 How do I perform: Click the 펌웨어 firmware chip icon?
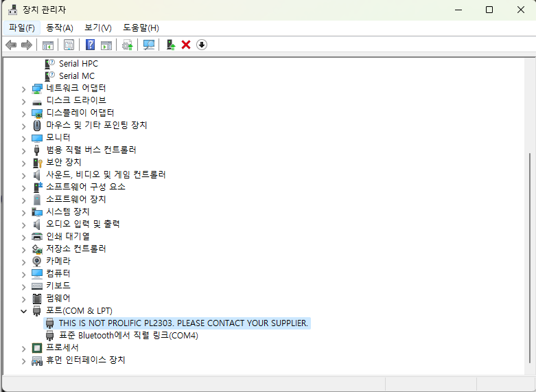point(37,298)
